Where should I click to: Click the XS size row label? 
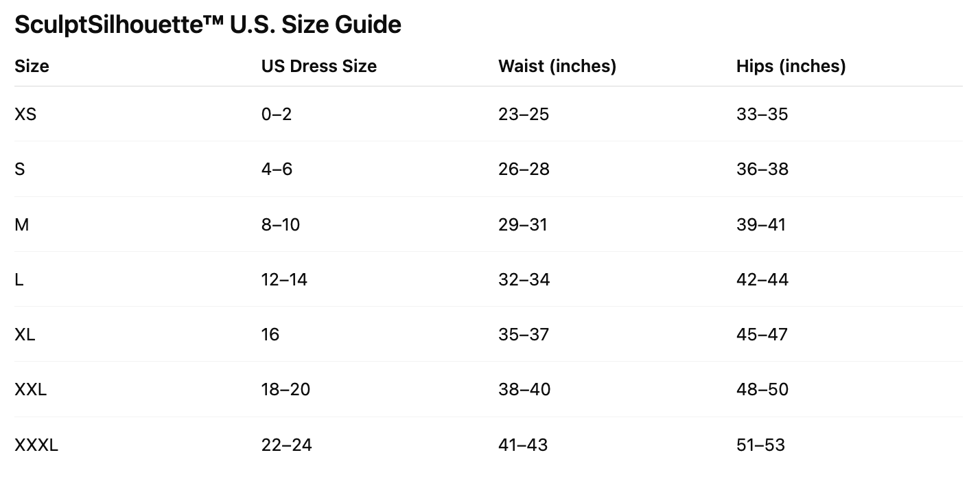(x=25, y=115)
